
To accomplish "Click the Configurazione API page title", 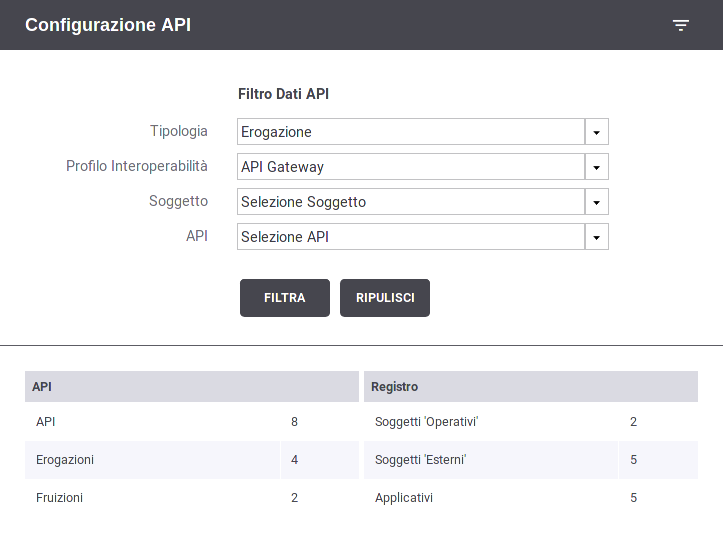I will (x=108, y=25).
